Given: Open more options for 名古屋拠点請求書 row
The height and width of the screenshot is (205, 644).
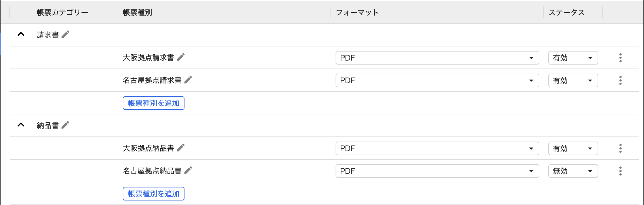Looking at the screenshot, I should click(x=620, y=80).
